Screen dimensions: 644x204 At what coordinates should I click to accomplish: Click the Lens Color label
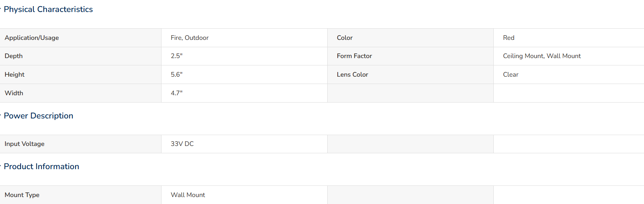pos(352,75)
